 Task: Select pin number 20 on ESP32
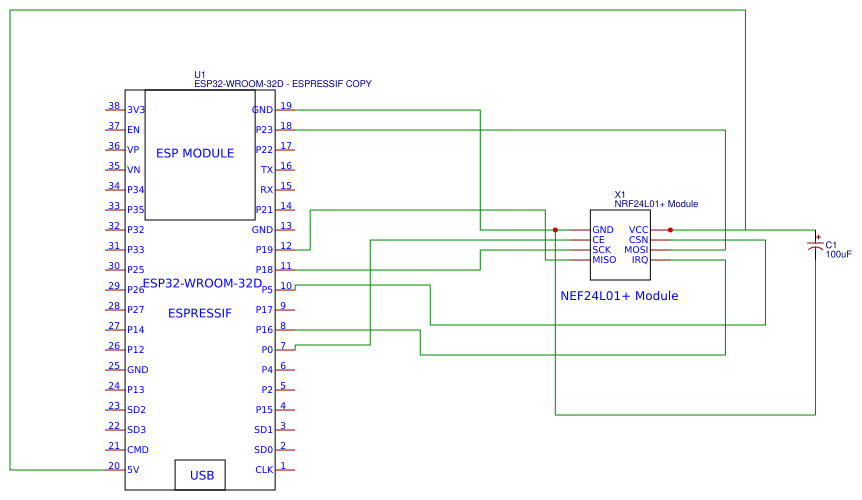click(x=114, y=465)
